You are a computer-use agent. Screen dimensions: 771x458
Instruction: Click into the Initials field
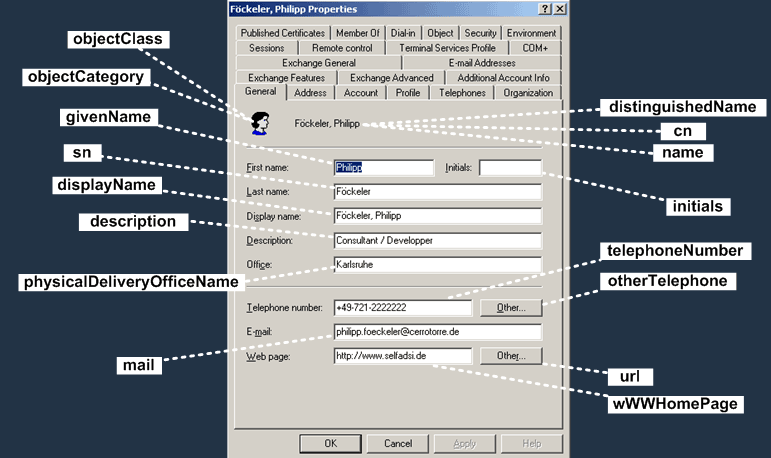pos(510,168)
